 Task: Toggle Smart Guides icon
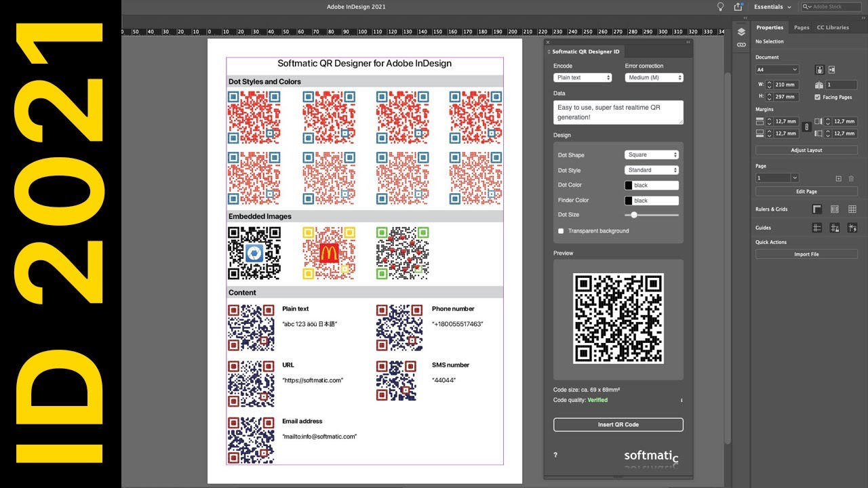pyautogui.click(x=852, y=228)
